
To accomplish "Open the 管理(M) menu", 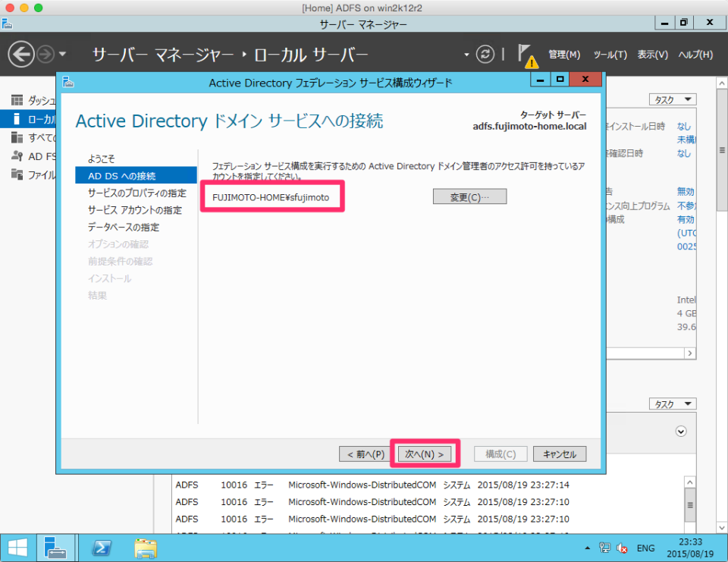I will [565, 54].
